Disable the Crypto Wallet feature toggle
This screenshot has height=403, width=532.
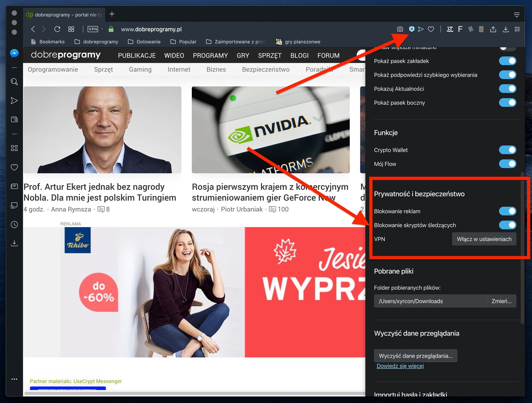click(x=508, y=150)
